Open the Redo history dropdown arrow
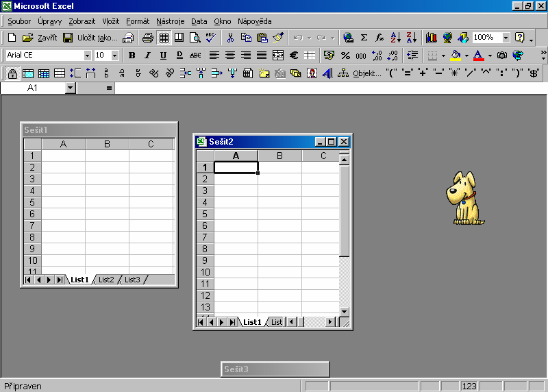The width and height of the screenshot is (548, 392). point(333,38)
